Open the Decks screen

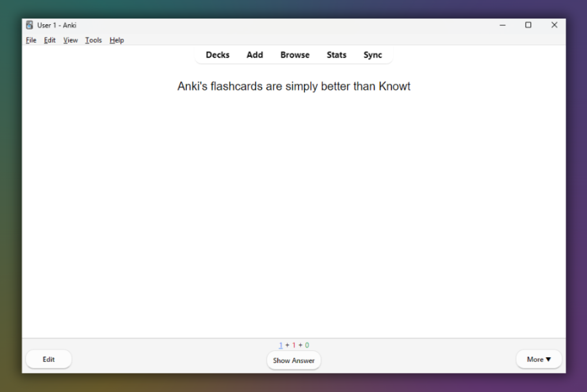tap(217, 54)
